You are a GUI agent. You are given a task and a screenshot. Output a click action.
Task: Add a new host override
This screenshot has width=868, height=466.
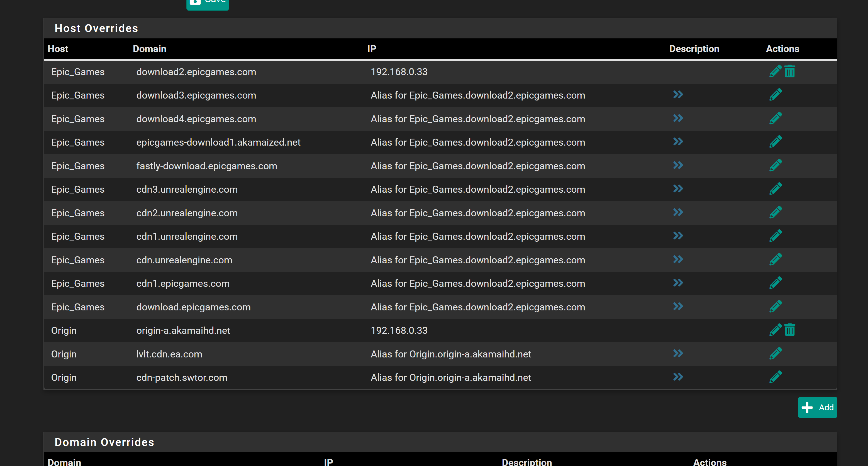818,408
